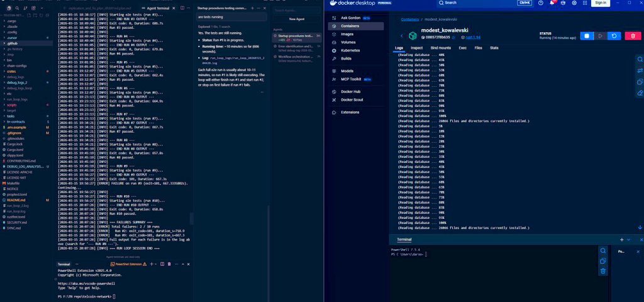
Task: Open Docker notifications bell
Action: tap(552, 3)
